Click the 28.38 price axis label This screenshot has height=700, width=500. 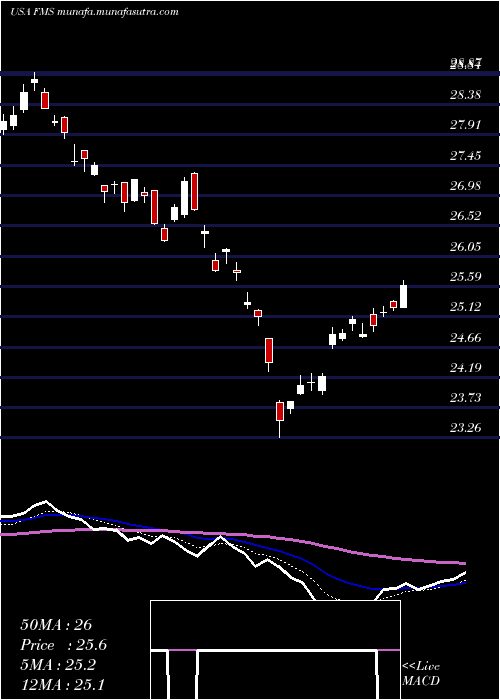(x=466, y=95)
